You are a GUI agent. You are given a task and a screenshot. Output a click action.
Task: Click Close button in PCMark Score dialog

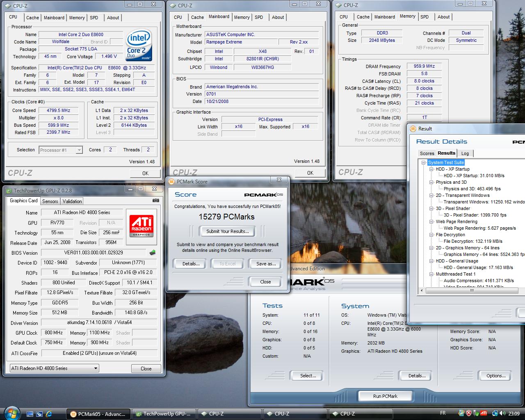[265, 282]
